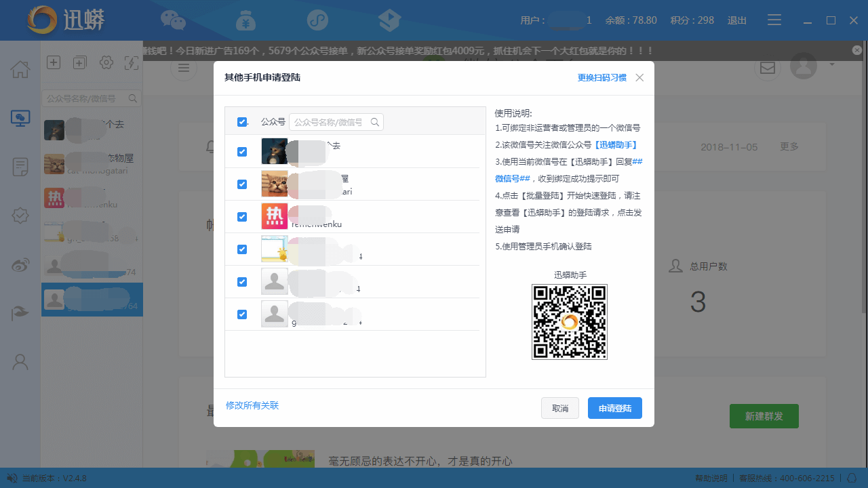Image resolution: width=868 pixels, height=488 pixels.
Task: Click the document edit icon in sidebar
Action: [20, 167]
